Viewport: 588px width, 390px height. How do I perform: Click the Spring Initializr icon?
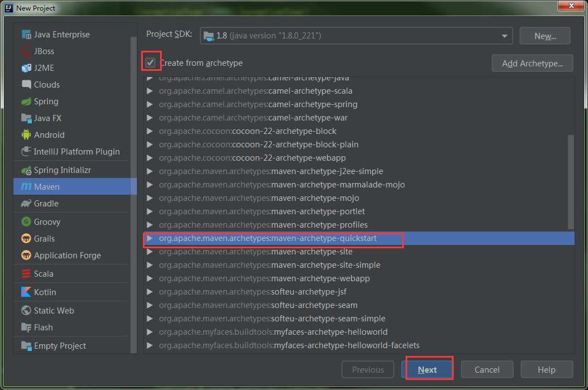coord(26,170)
